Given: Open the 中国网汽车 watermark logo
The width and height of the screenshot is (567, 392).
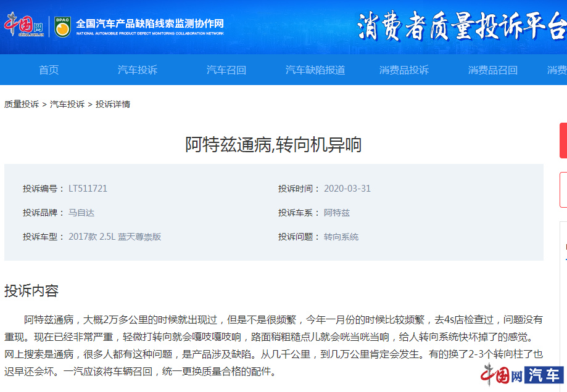Looking at the screenshot, I should click(522, 375).
